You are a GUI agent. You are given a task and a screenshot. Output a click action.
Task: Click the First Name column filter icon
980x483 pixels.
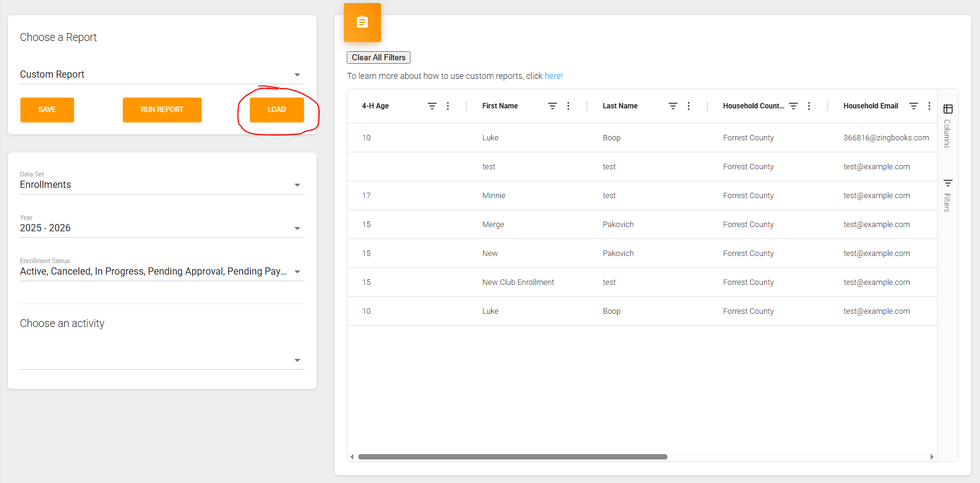(x=552, y=106)
